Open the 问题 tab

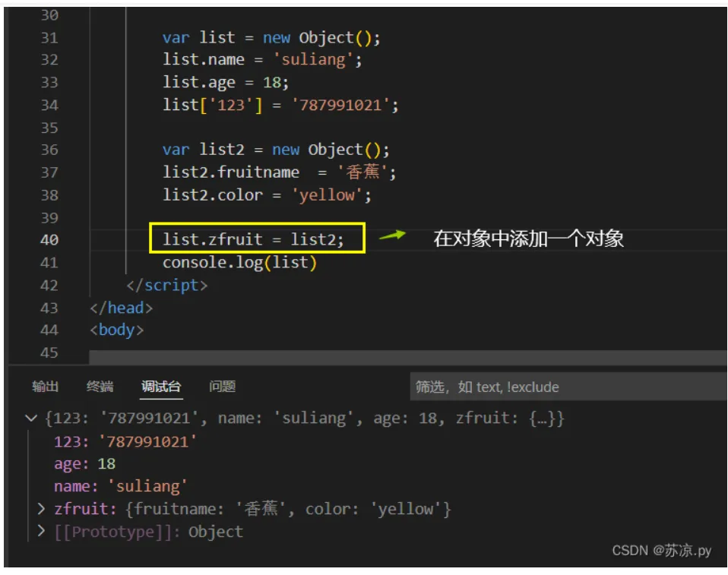click(x=222, y=386)
